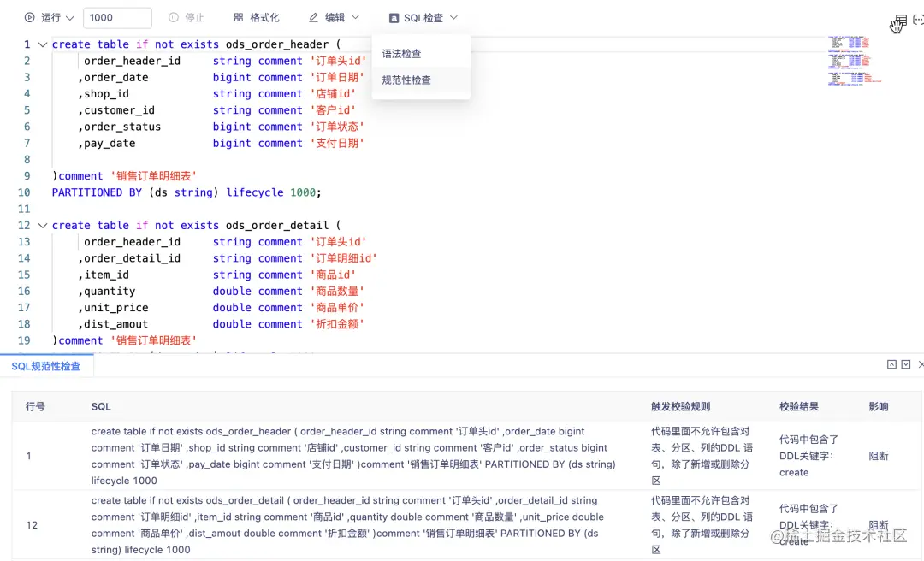
Task: Click the 'ods_order_header' table name in code
Action: point(277,44)
